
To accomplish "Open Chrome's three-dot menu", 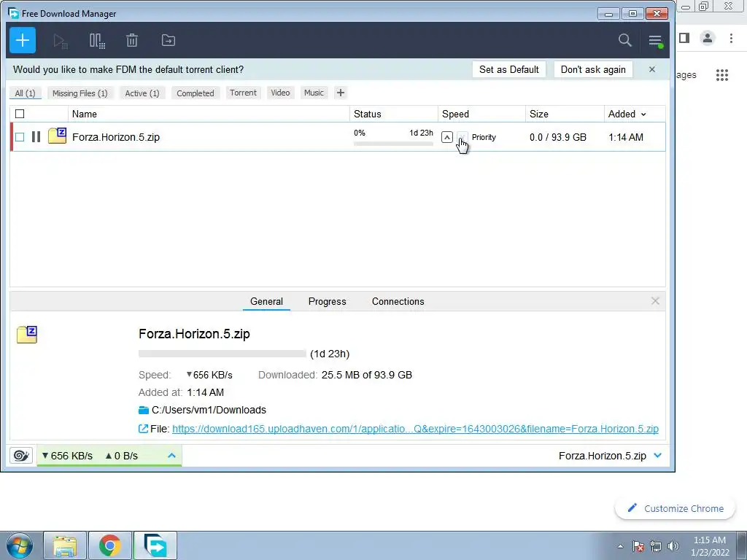I will pos(731,38).
